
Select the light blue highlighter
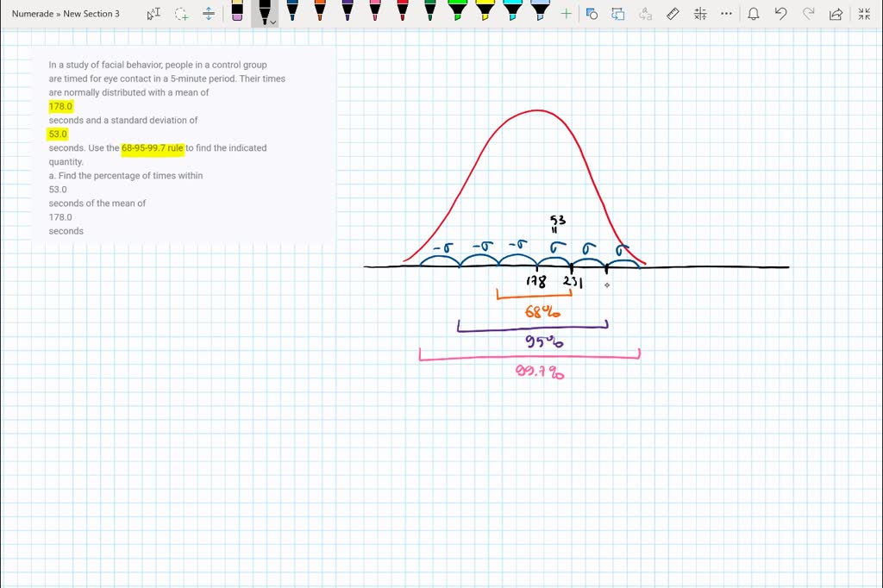(540, 10)
